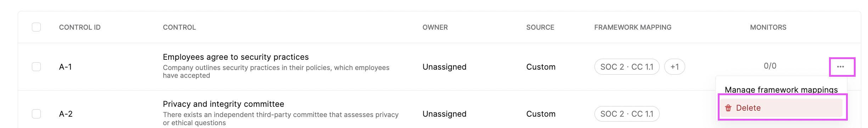Click the MONITORS column header
The image size is (868, 128).
pyautogui.click(x=768, y=27)
